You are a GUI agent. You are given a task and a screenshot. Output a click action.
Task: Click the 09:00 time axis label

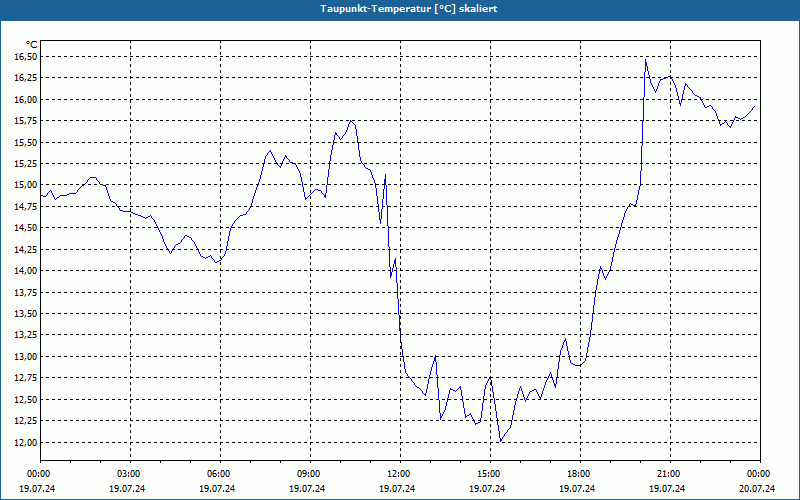(310, 474)
